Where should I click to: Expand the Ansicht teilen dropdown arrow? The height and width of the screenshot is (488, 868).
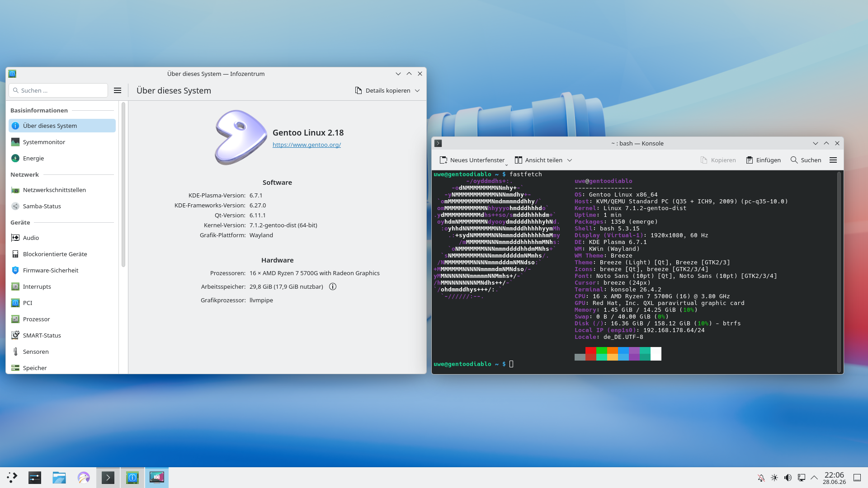pos(570,160)
